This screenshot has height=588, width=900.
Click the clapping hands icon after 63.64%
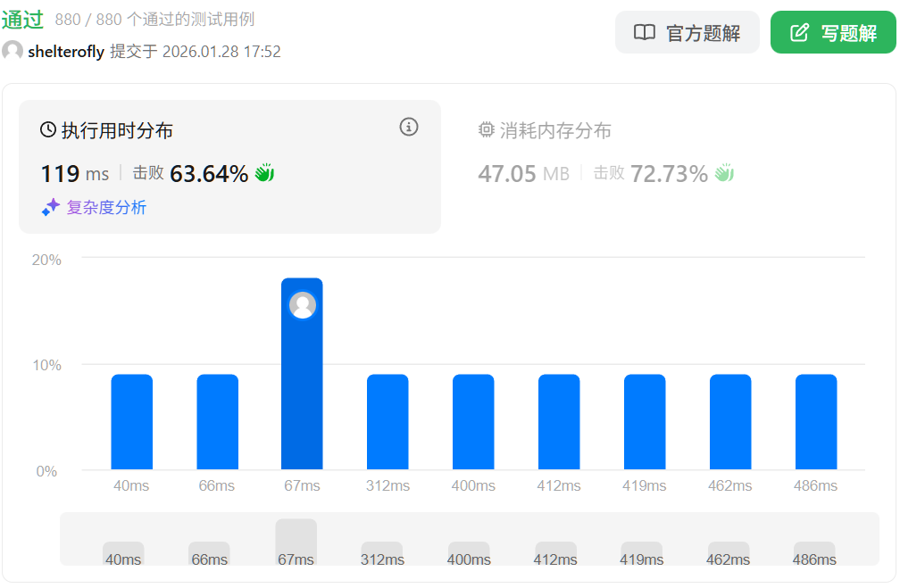pos(264,173)
